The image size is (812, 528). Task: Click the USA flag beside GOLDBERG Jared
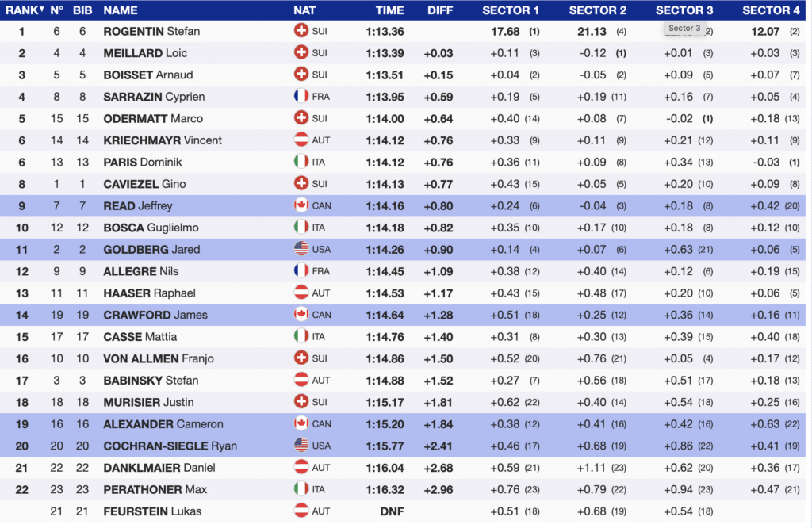tap(301, 249)
